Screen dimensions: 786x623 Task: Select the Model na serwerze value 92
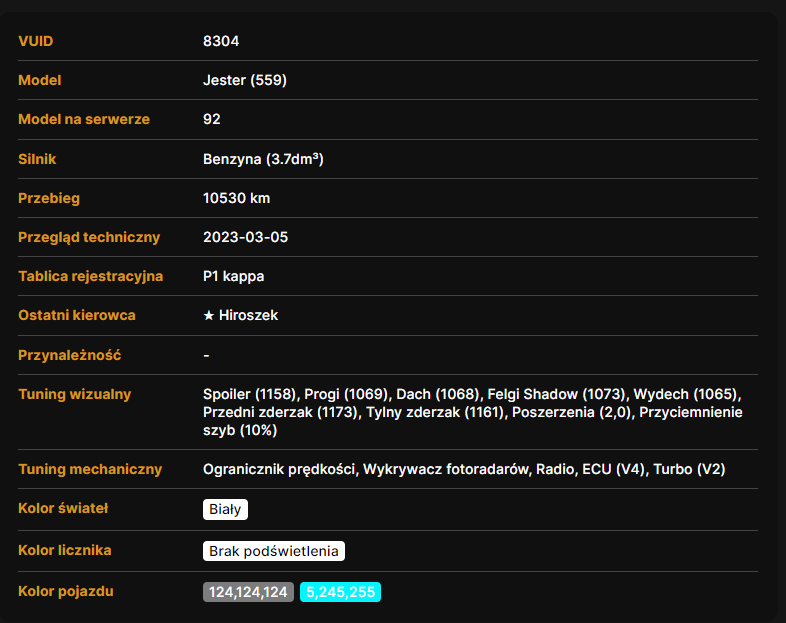pyautogui.click(x=212, y=119)
